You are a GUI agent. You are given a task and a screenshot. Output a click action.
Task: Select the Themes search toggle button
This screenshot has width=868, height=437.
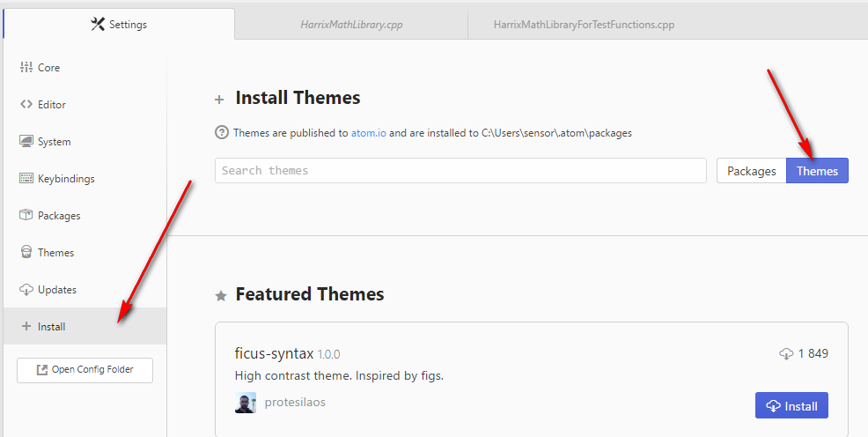click(x=817, y=171)
